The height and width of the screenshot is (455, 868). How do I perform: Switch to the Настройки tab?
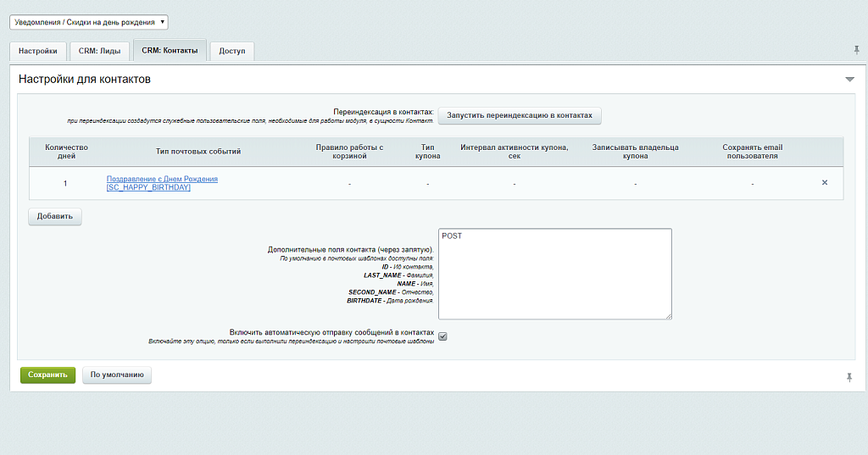coord(38,51)
